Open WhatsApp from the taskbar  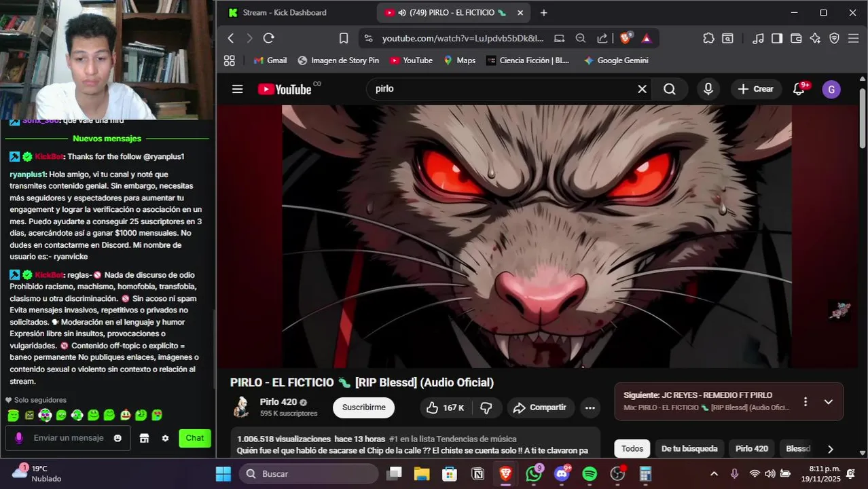click(x=534, y=473)
